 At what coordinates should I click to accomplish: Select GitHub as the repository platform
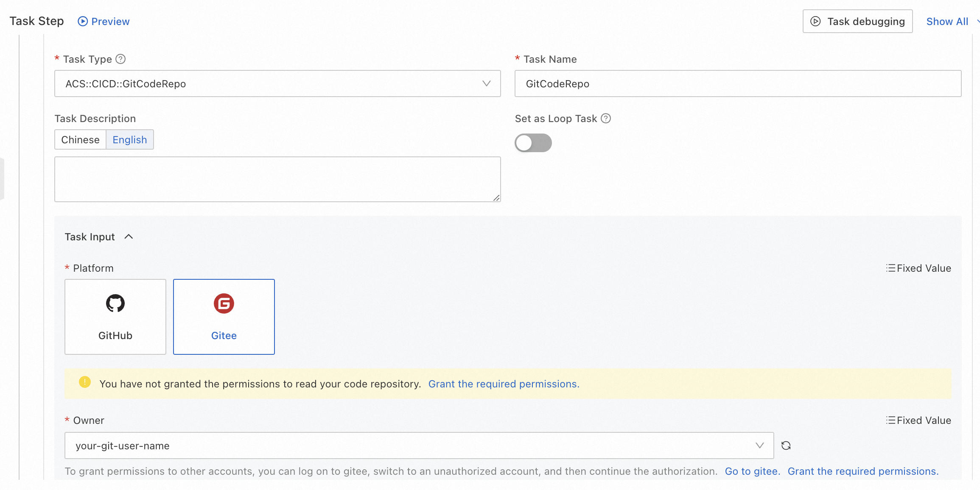click(115, 316)
